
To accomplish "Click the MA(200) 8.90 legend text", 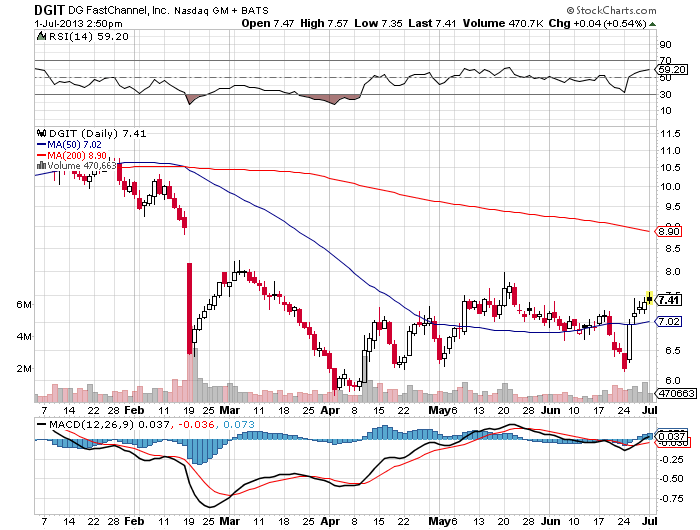I will click(77, 155).
